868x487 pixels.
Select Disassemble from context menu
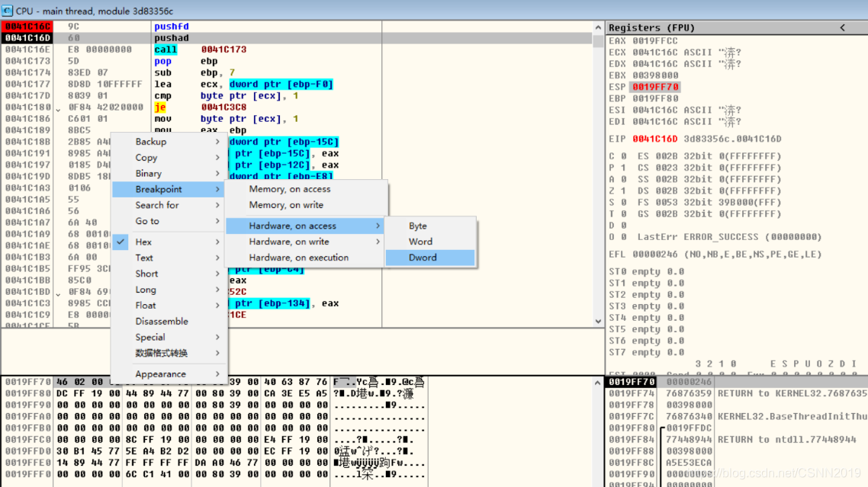tap(169, 321)
